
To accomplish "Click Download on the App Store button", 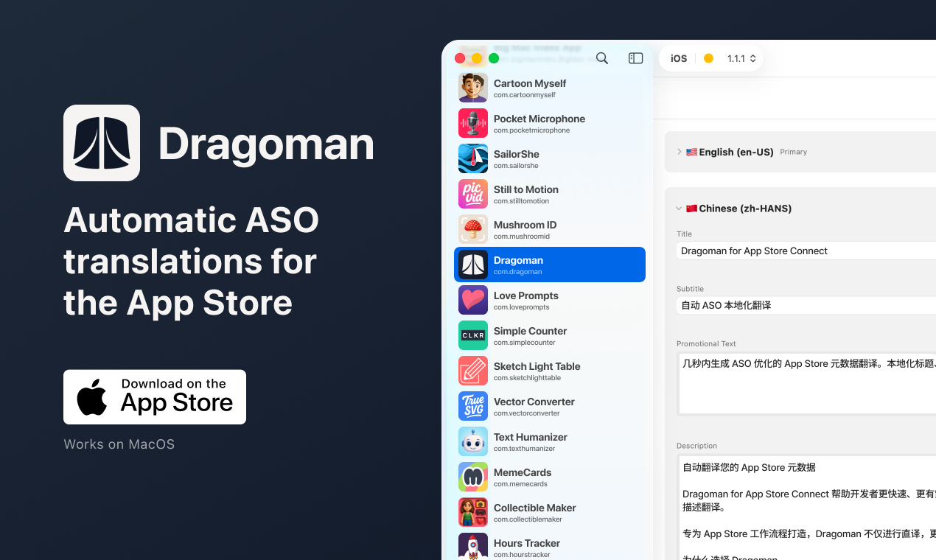I will tap(155, 397).
